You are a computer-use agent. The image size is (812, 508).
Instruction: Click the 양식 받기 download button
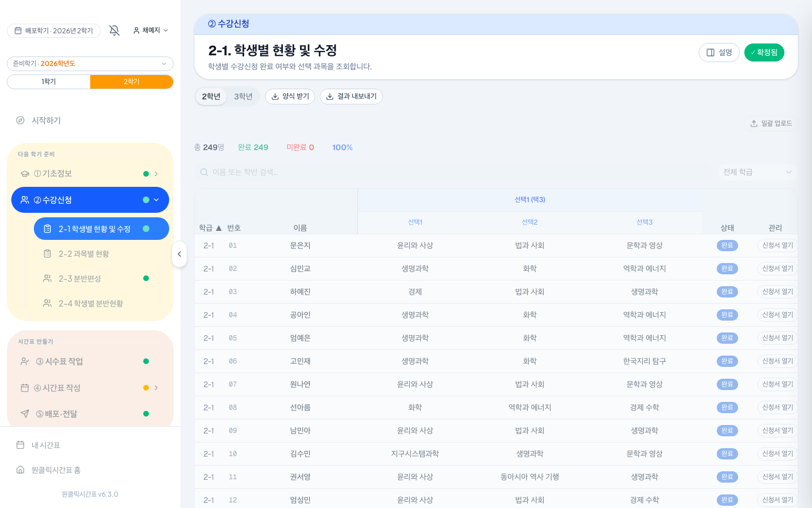[x=290, y=97]
